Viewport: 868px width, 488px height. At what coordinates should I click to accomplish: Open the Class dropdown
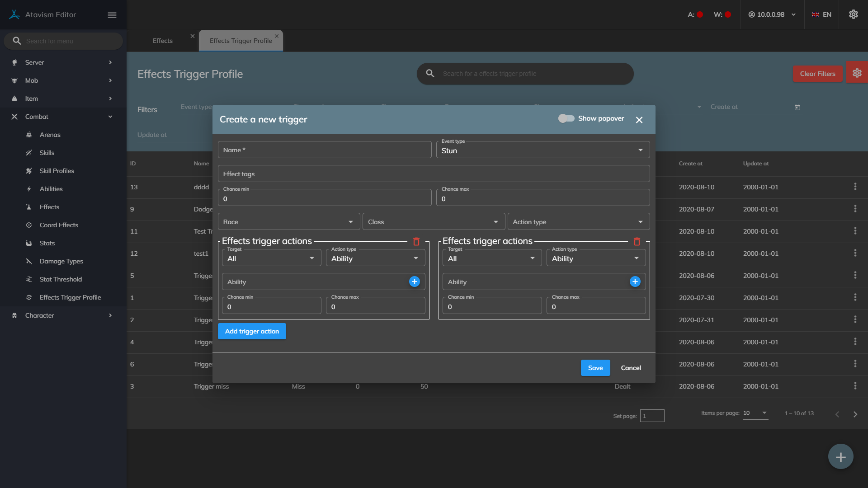[433, 222]
